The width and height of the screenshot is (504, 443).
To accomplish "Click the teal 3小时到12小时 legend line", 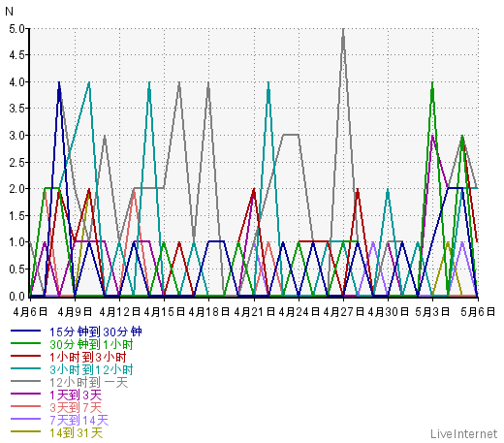I will (25, 368).
